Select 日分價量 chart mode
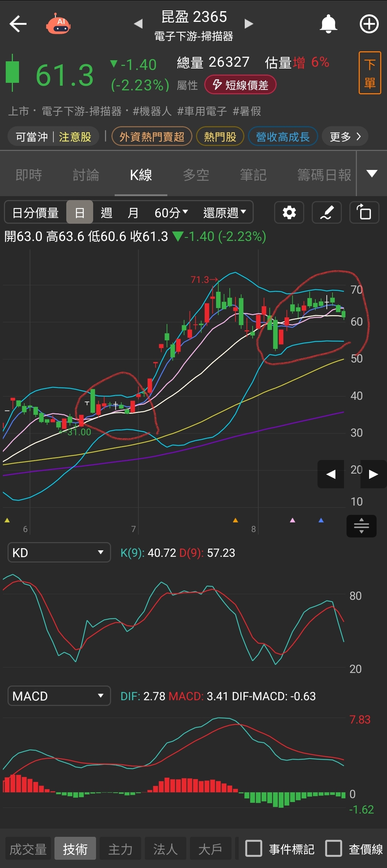This screenshot has height=868, width=387. [x=35, y=213]
